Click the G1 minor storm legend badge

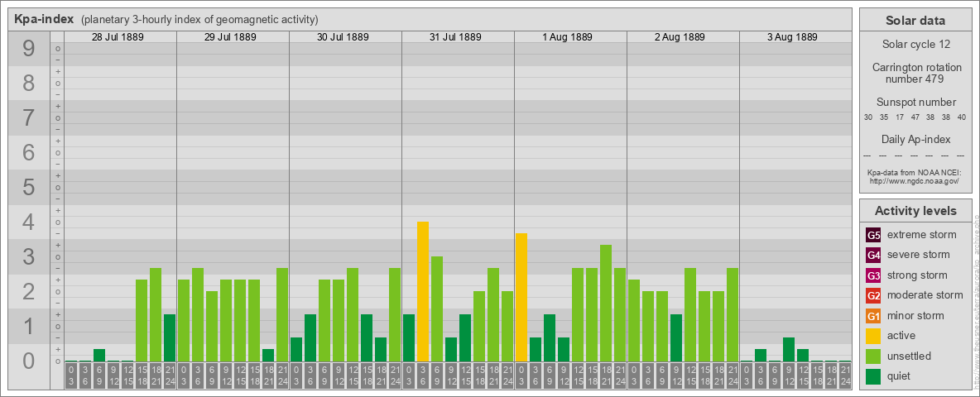tap(874, 316)
